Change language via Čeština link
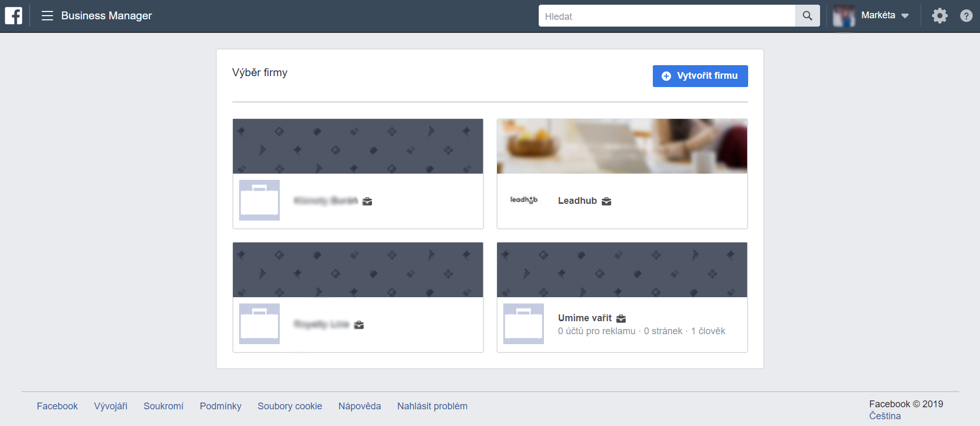Viewport: 980px width, 426px height. pos(885,416)
